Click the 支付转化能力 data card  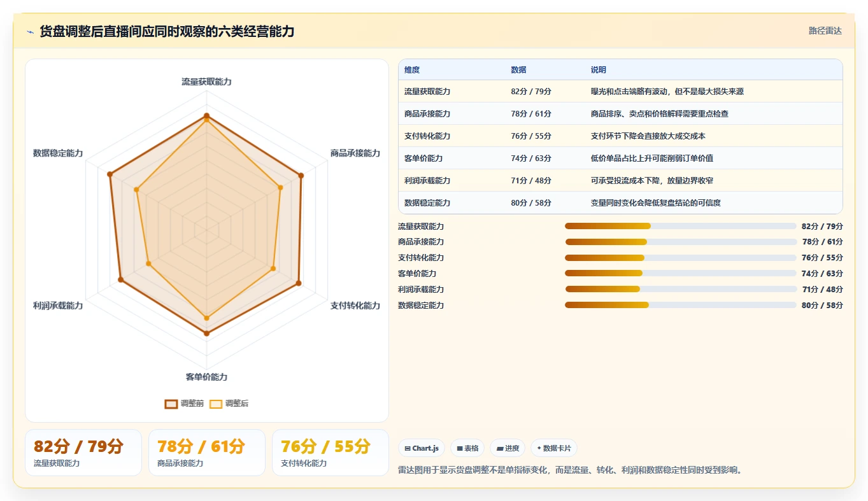pos(331,453)
